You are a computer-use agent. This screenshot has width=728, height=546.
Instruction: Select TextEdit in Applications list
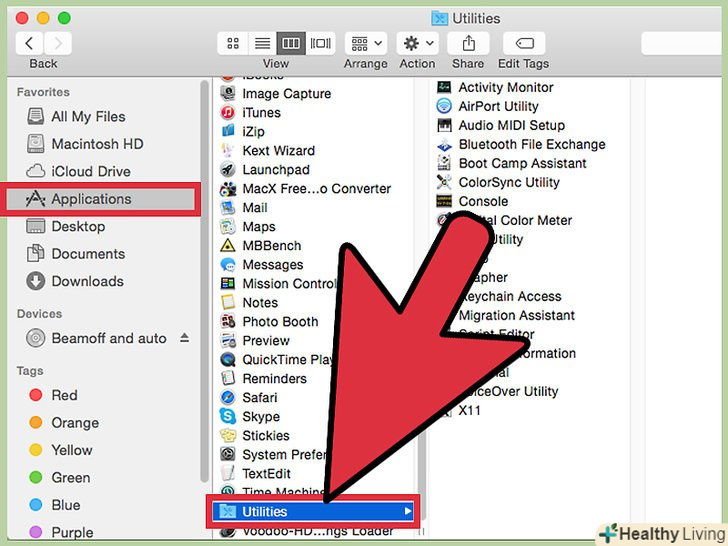[266, 473]
